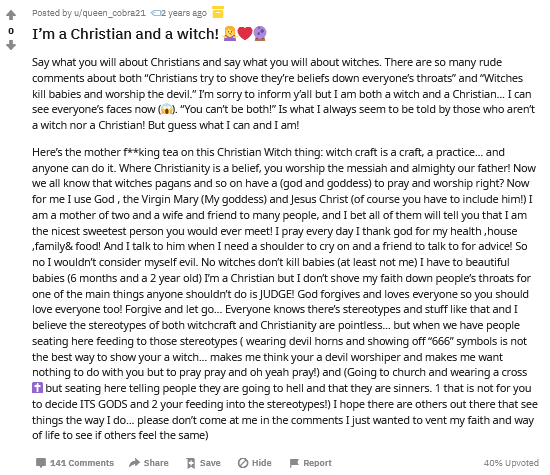Open u/queen_cobra21's user profile
This screenshot has height=475, width=550.
coord(110,13)
